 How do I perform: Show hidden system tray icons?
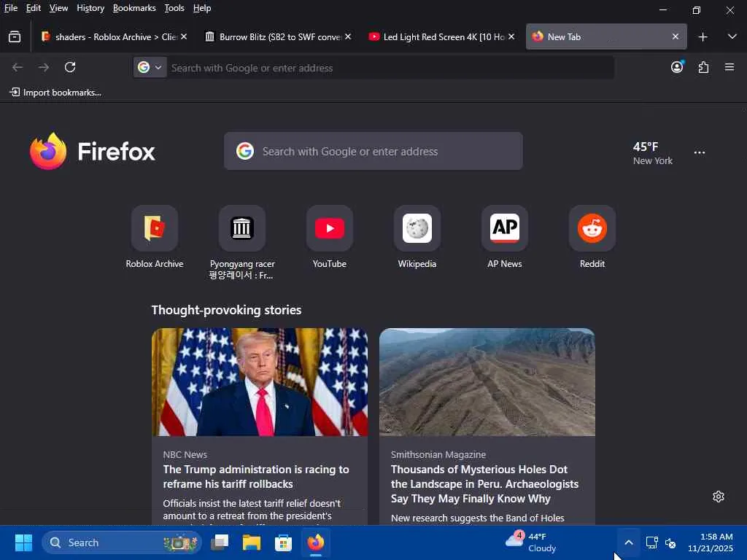point(629,542)
